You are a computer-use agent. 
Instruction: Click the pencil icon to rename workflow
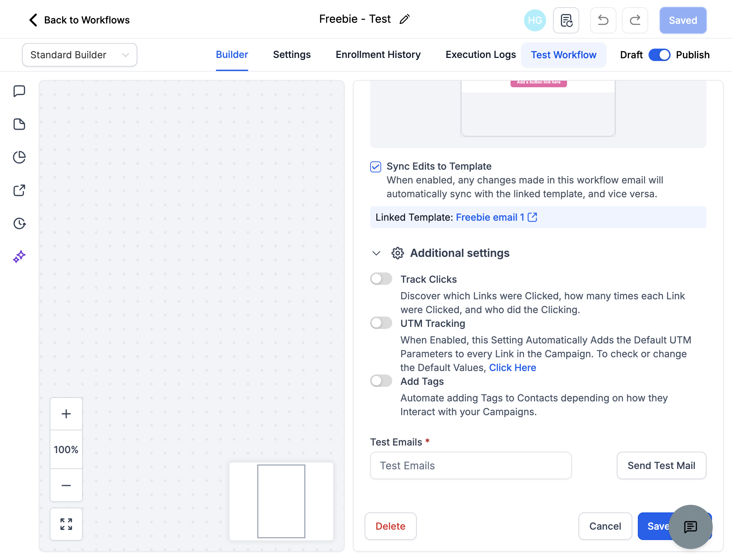405,19
